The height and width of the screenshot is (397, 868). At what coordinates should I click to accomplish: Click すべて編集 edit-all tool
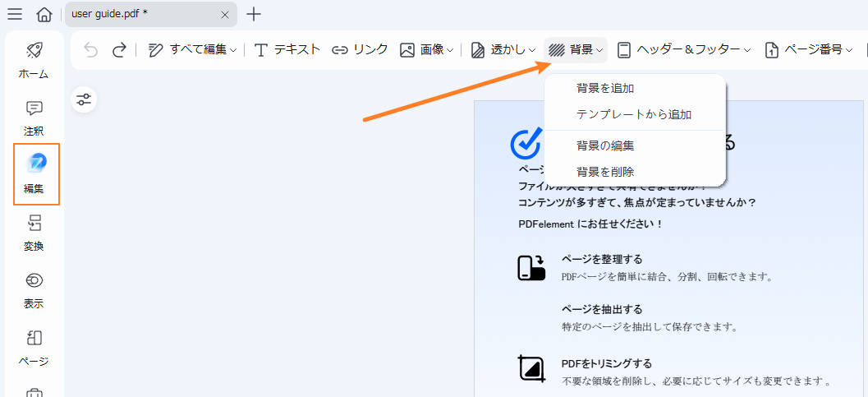(188, 49)
